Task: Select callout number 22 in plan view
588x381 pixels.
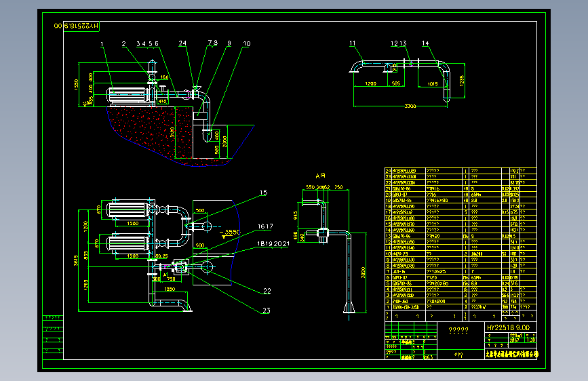Action: [267, 291]
